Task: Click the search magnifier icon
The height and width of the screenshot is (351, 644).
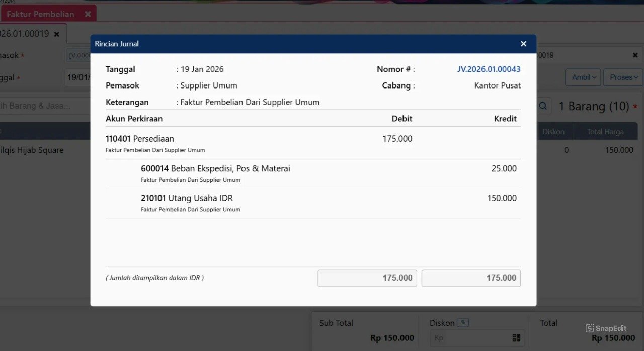Action: click(543, 106)
